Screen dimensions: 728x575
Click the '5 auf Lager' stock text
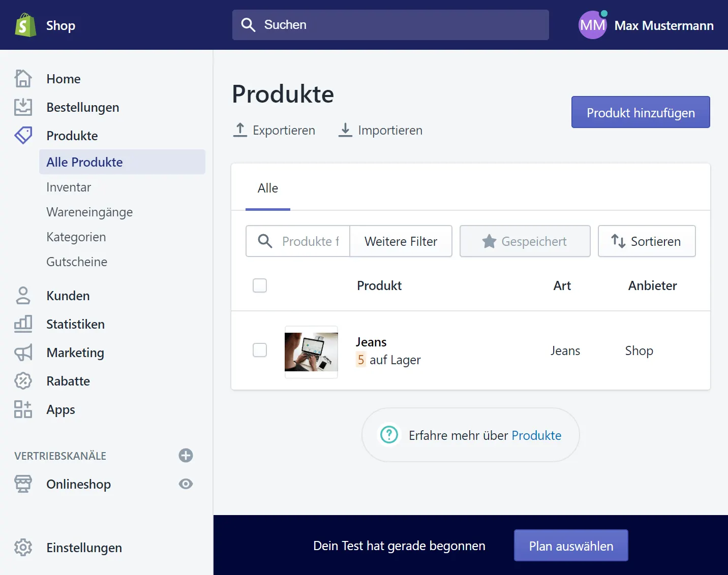[388, 360]
